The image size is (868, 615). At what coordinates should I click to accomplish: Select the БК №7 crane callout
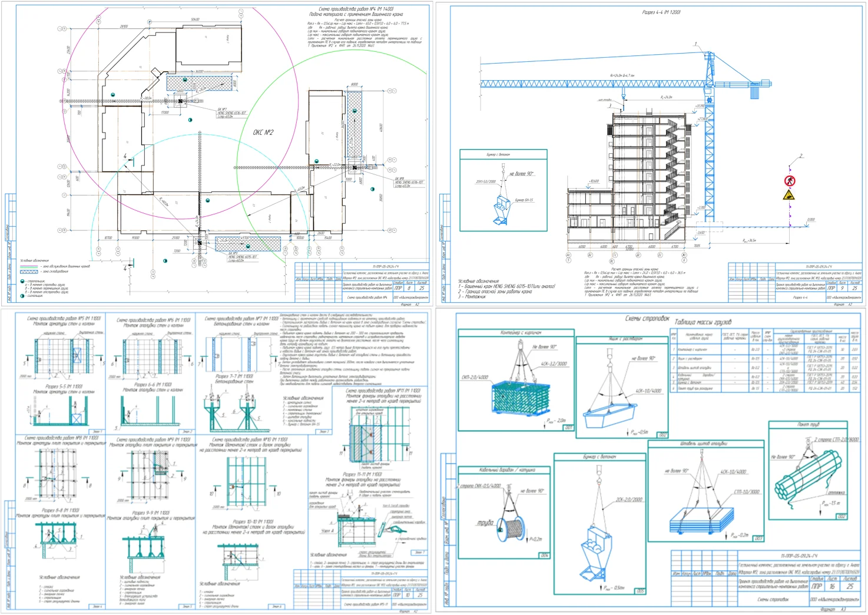point(231,113)
